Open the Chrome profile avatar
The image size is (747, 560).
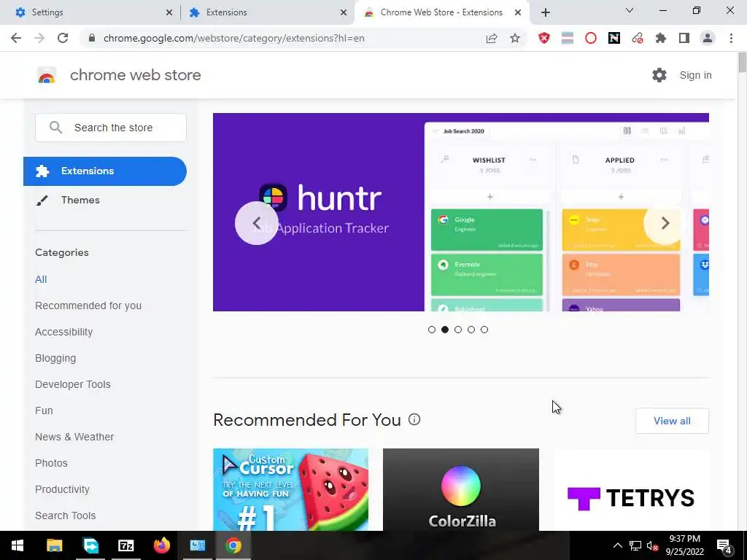pyautogui.click(x=708, y=38)
